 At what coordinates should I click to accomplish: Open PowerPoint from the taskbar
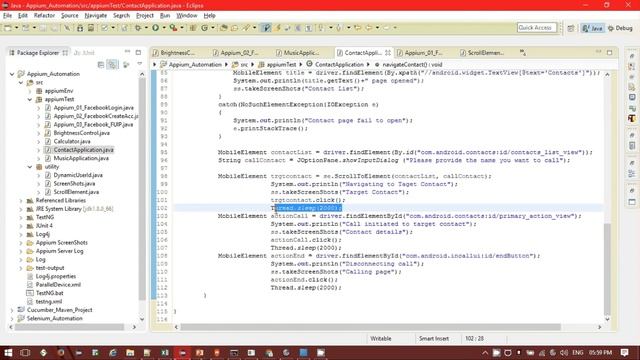(x=200, y=353)
